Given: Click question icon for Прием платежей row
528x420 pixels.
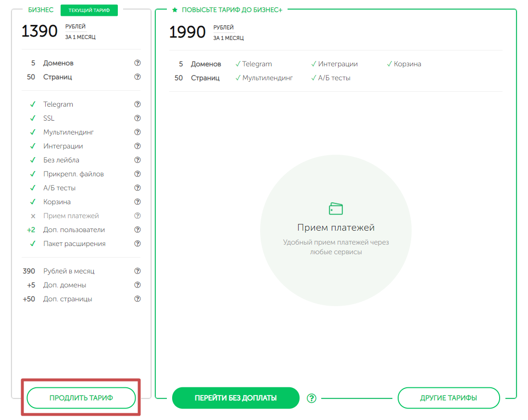Looking at the screenshot, I should (138, 216).
